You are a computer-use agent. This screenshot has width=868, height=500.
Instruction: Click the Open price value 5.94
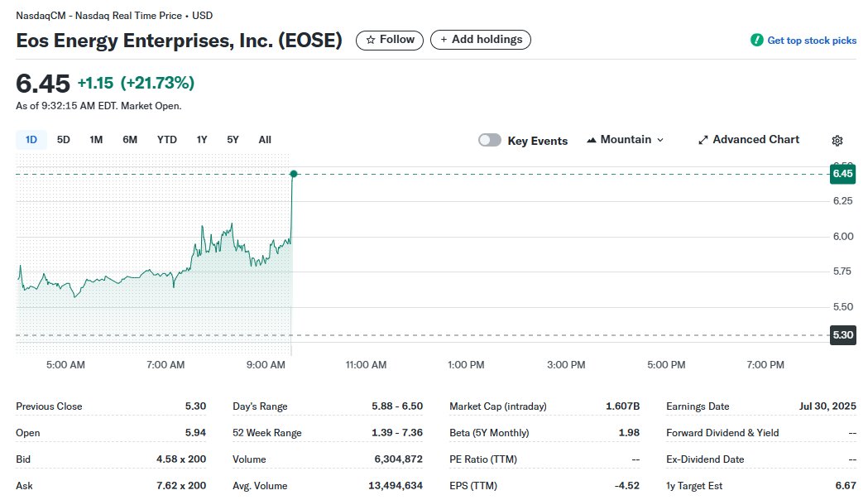click(x=195, y=432)
